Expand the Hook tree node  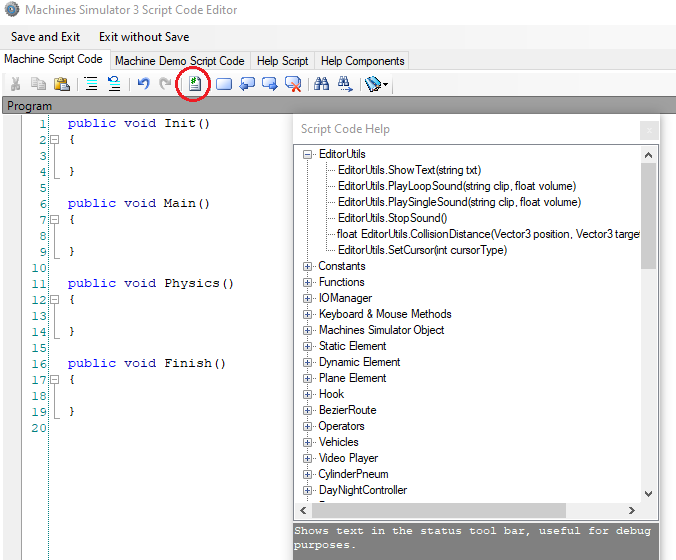point(307,394)
